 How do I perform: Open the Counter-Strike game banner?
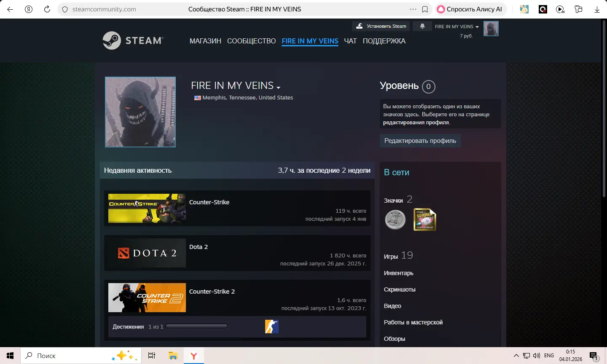coord(147,208)
